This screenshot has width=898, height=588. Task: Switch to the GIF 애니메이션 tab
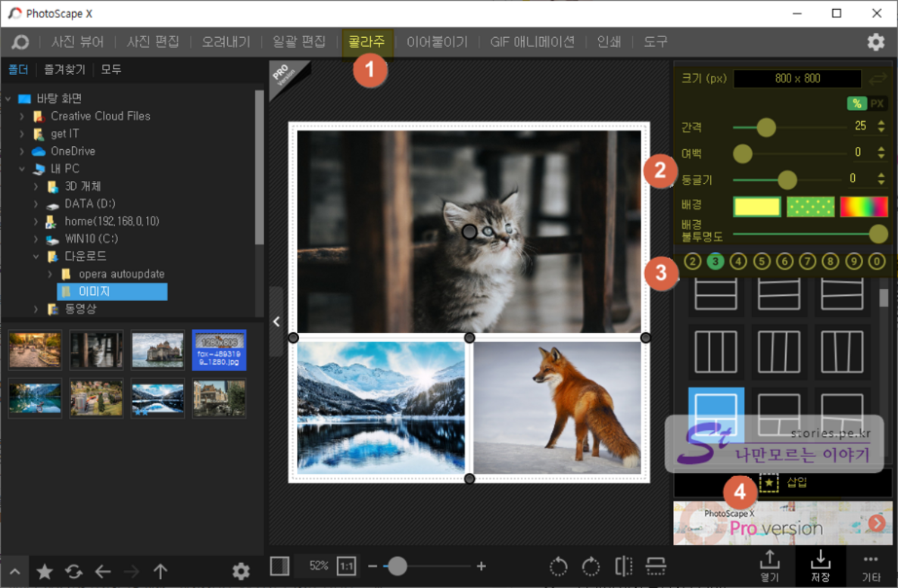pyautogui.click(x=532, y=42)
